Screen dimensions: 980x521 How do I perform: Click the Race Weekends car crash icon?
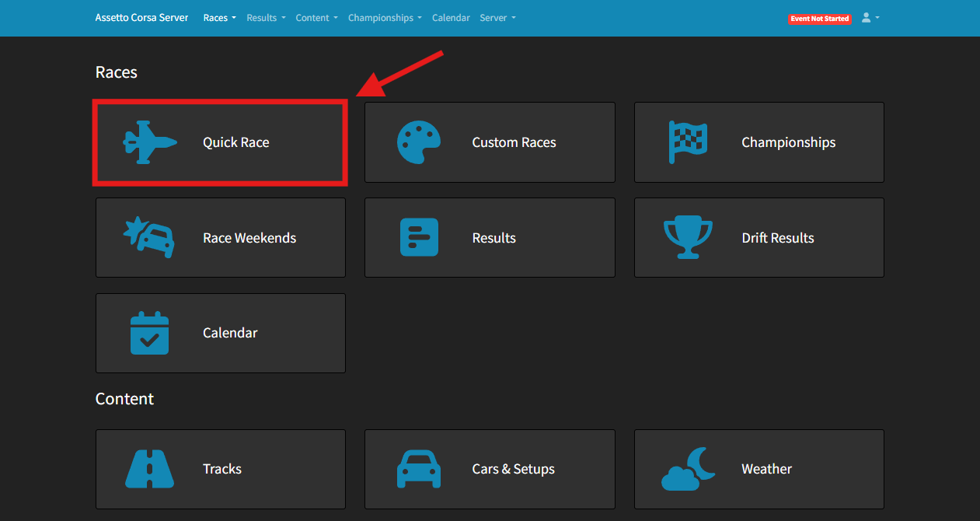[x=149, y=237]
